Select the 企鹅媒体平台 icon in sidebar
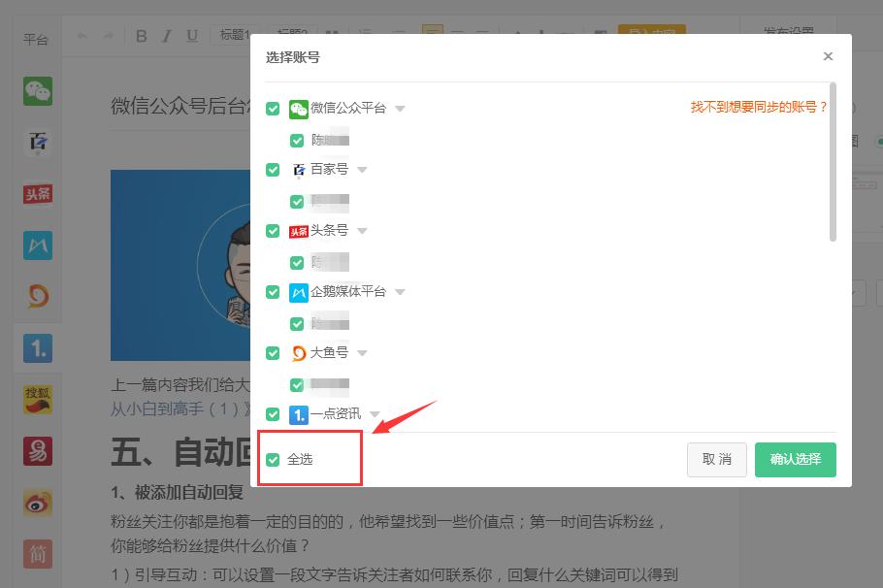 37,245
